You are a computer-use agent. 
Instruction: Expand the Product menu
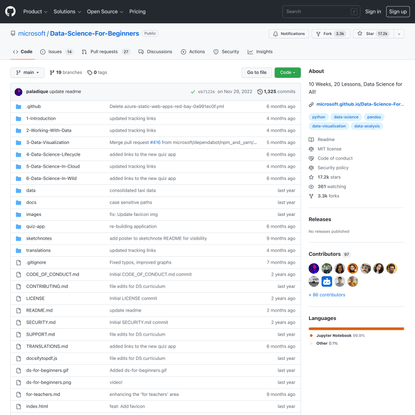35,11
